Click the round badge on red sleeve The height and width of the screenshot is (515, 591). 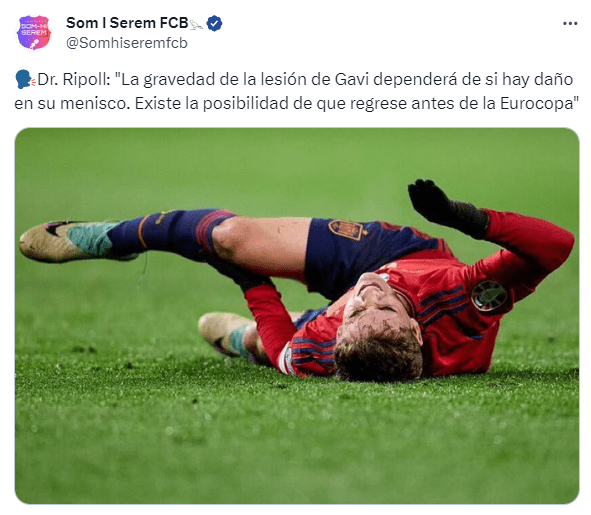[490, 296]
